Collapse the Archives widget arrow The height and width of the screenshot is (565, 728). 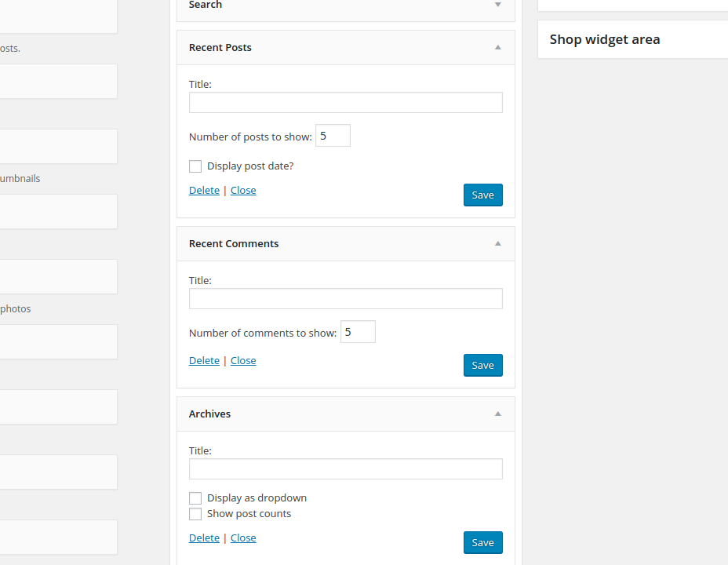[x=497, y=414]
